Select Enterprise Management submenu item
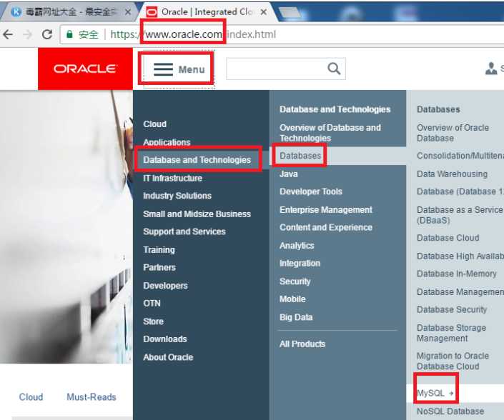 (326, 210)
